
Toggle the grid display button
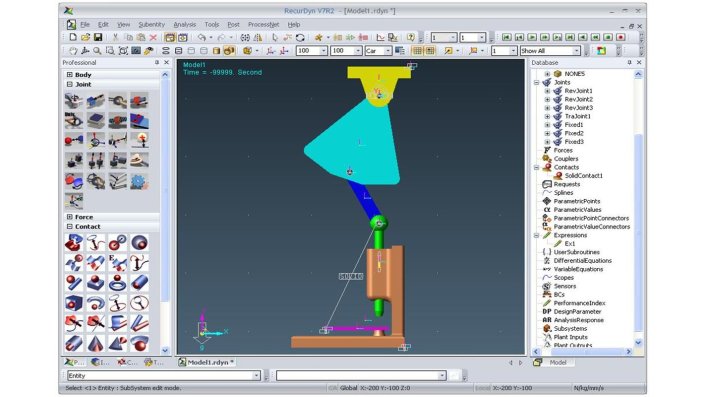coord(417,51)
